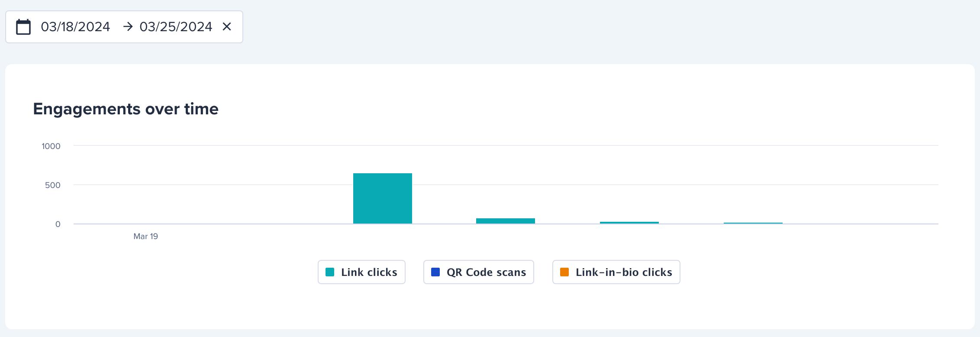Click the teal Link clicks color square
The width and height of the screenshot is (980, 337).
[x=330, y=272]
